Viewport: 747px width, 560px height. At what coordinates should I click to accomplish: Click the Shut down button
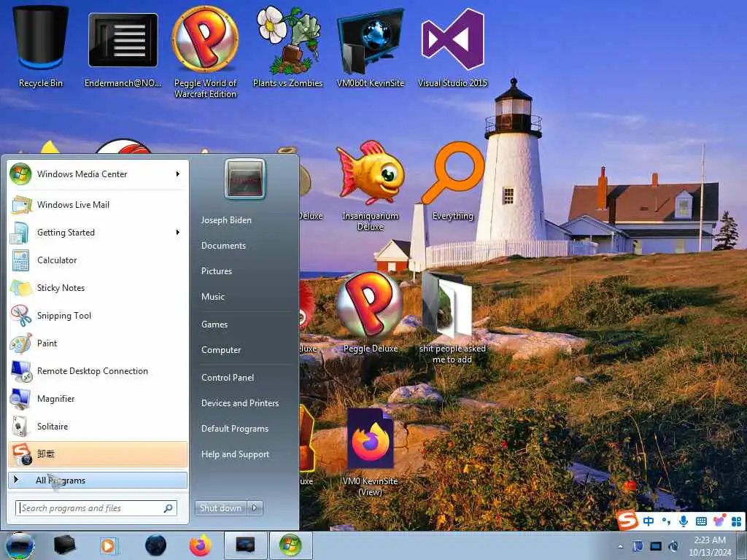click(220, 508)
